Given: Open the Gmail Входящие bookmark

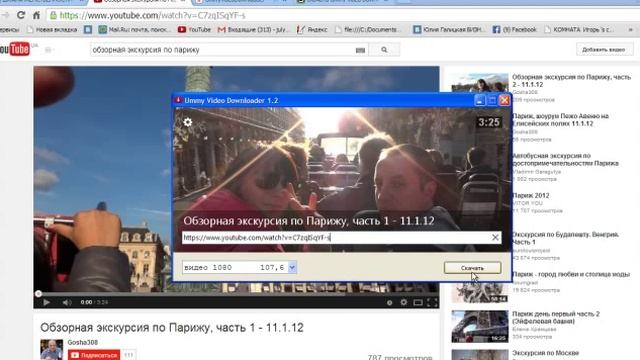Looking at the screenshot, I should coord(253,29).
